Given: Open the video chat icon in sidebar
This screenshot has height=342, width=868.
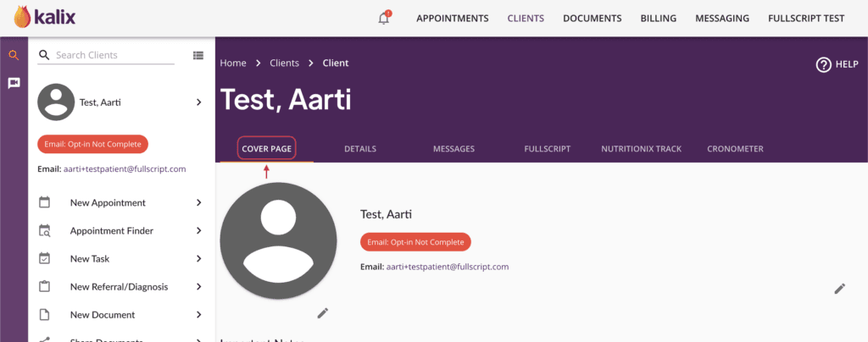Looking at the screenshot, I should click(x=14, y=83).
